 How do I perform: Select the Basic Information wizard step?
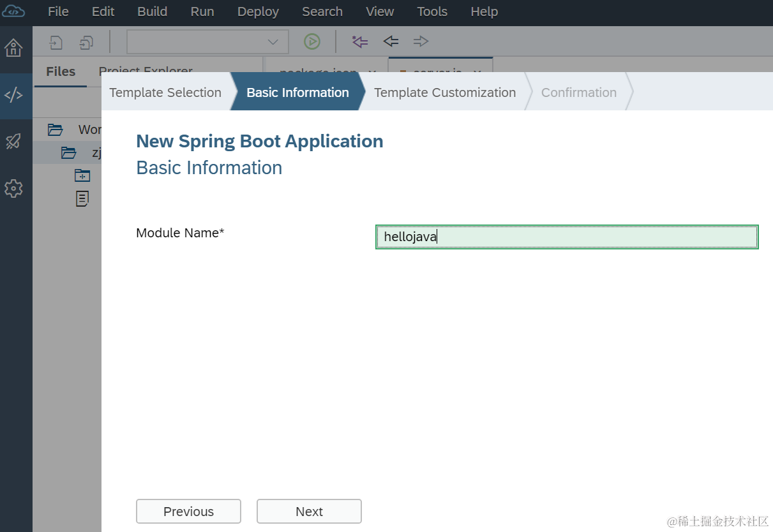point(297,92)
